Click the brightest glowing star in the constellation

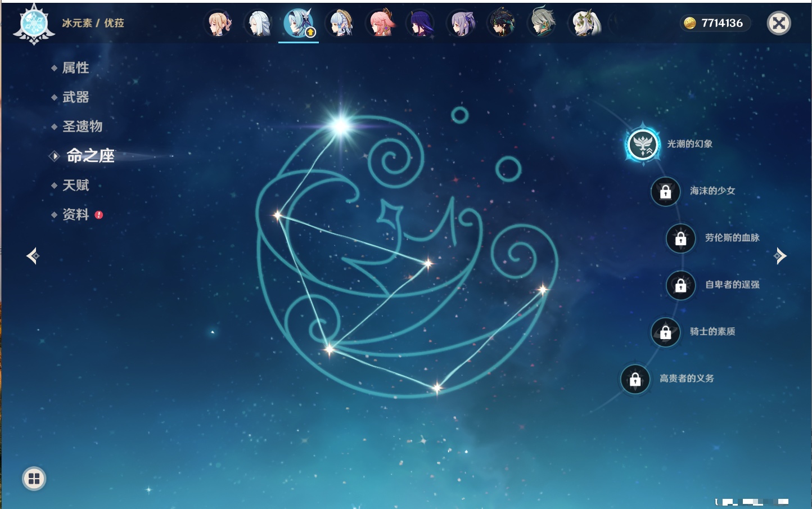pyautogui.click(x=341, y=125)
